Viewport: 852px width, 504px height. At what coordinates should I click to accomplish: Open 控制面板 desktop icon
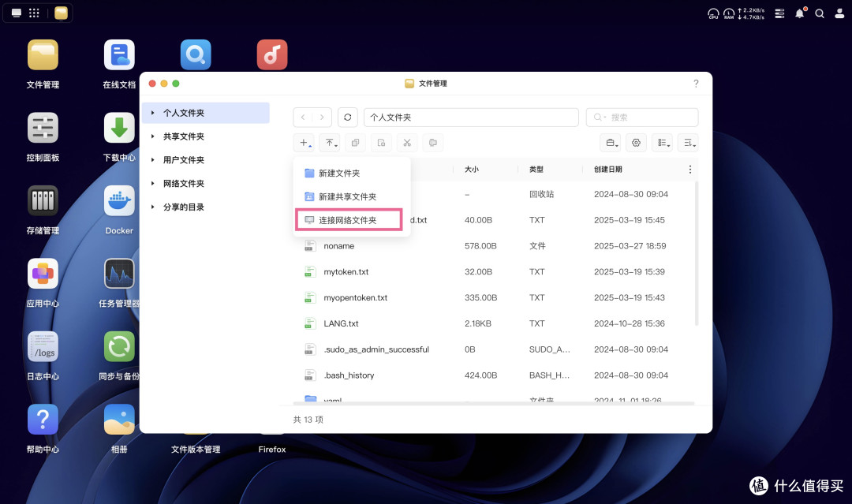pos(43,128)
